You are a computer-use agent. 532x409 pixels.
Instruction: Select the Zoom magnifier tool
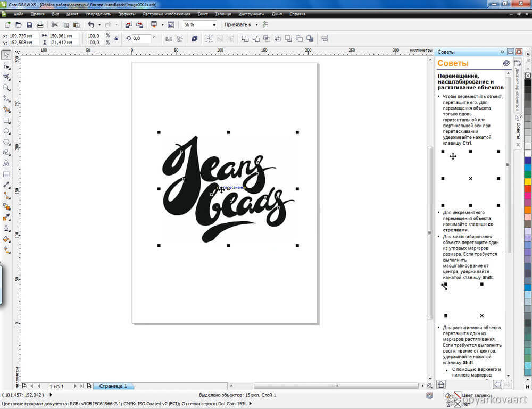pyautogui.click(x=6, y=88)
